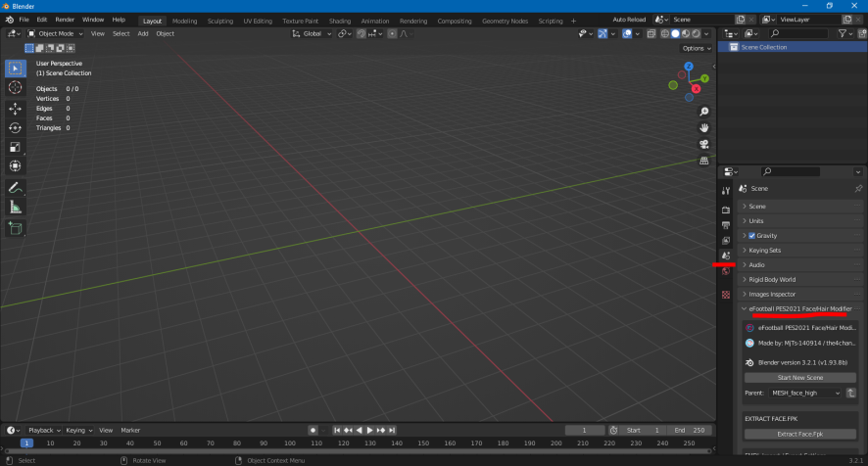Collapse eFootball PES2021 Face/Hair Modifier panel
Viewport: 868px width, 466px height.
pos(800,308)
